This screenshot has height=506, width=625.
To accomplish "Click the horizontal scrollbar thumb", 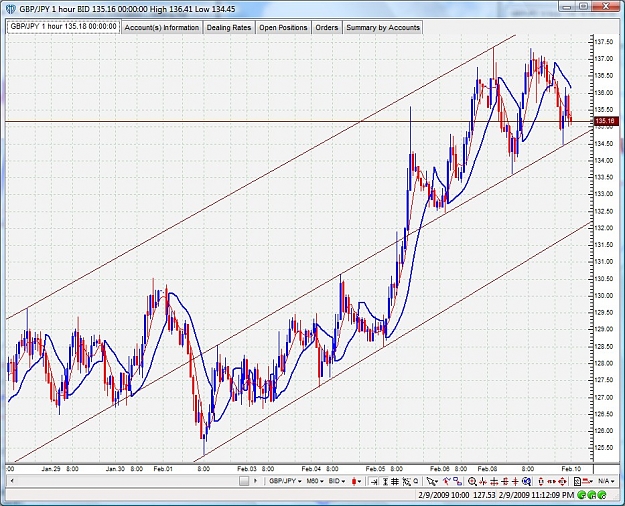I will click(244, 481).
